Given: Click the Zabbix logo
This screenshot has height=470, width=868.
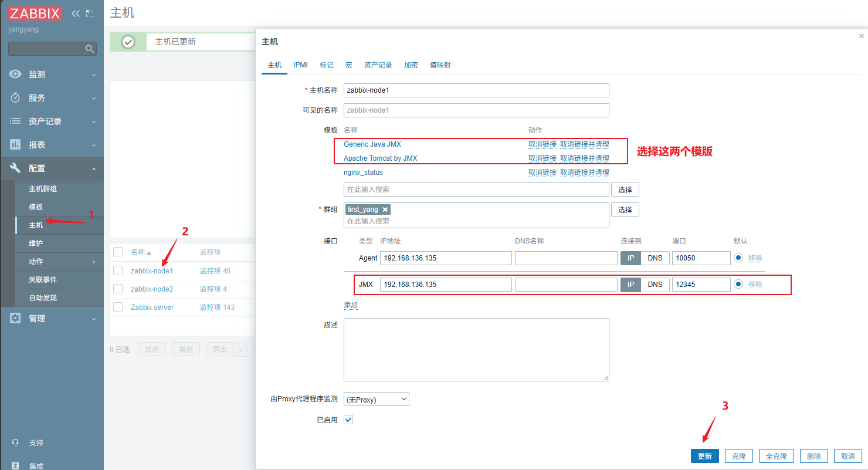Looking at the screenshot, I should [x=35, y=13].
